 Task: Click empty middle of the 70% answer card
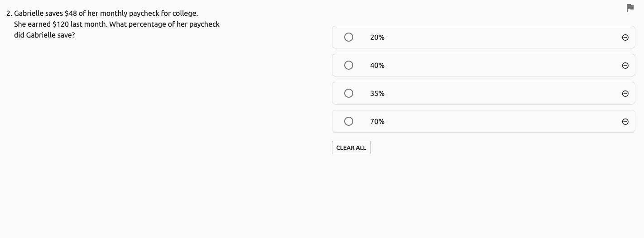pos(498,122)
